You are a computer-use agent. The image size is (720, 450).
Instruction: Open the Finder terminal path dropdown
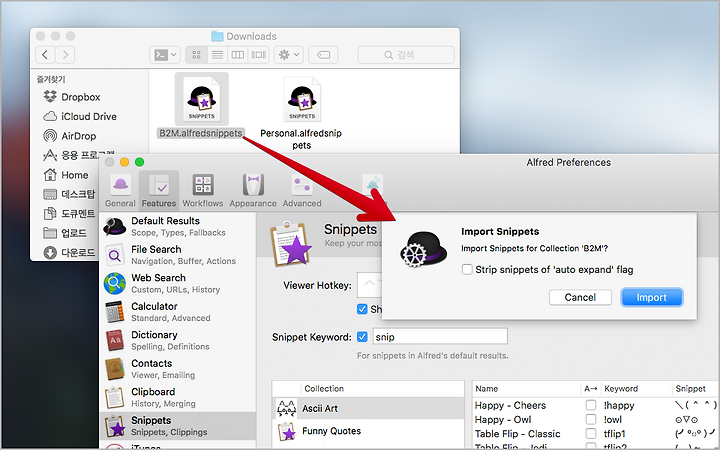pyautogui.click(x=165, y=55)
